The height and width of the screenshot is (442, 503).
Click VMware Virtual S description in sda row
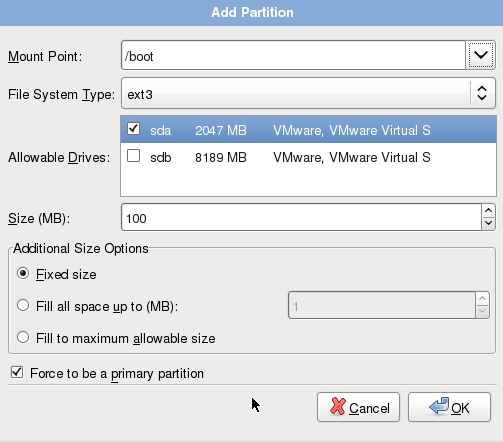click(352, 130)
